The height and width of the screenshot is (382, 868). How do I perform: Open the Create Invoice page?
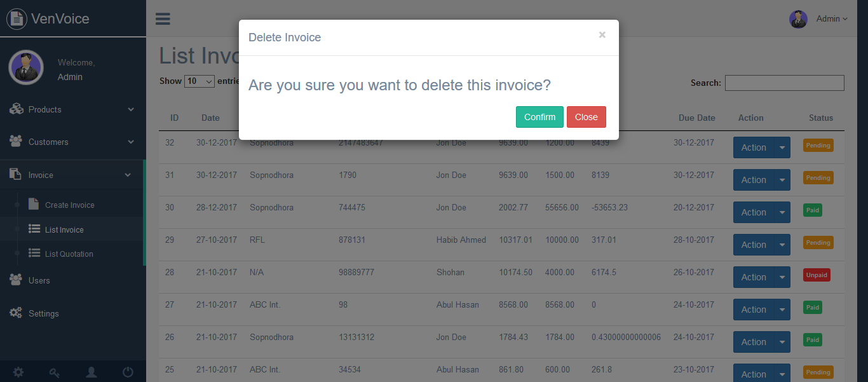pos(69,205)
